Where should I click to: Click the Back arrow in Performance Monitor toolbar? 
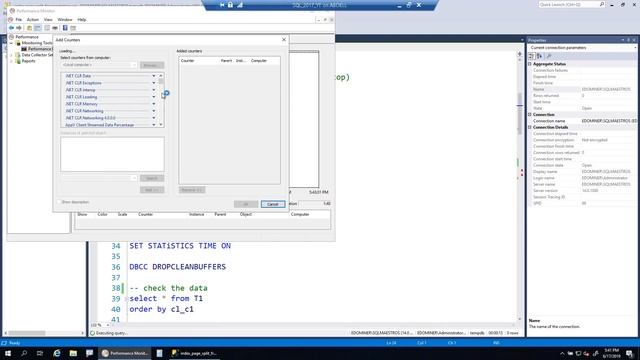click(11, 28)
